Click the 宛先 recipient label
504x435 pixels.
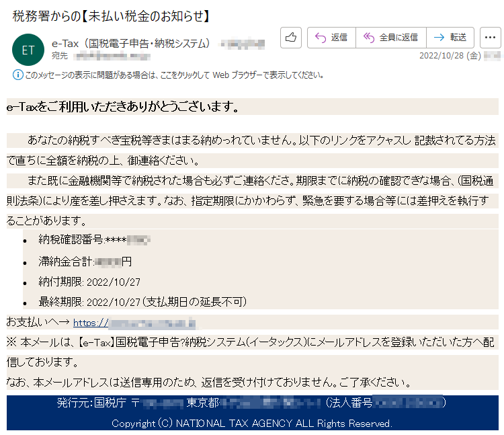(60, 56)
